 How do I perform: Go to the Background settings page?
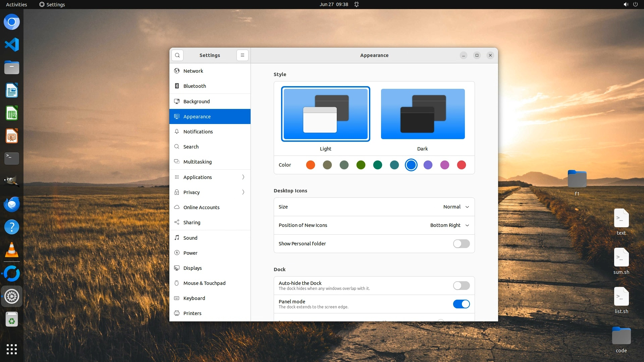[x=197, y=102]
